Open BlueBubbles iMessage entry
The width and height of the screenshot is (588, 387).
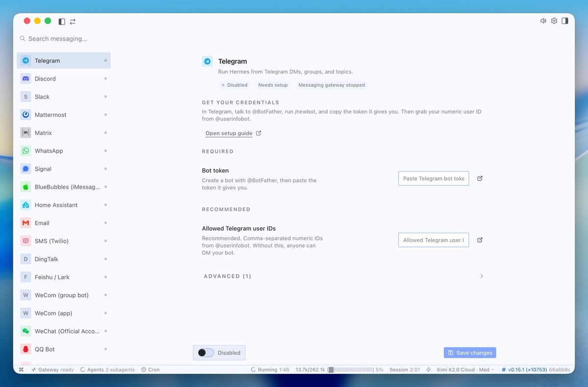point(63,187)
